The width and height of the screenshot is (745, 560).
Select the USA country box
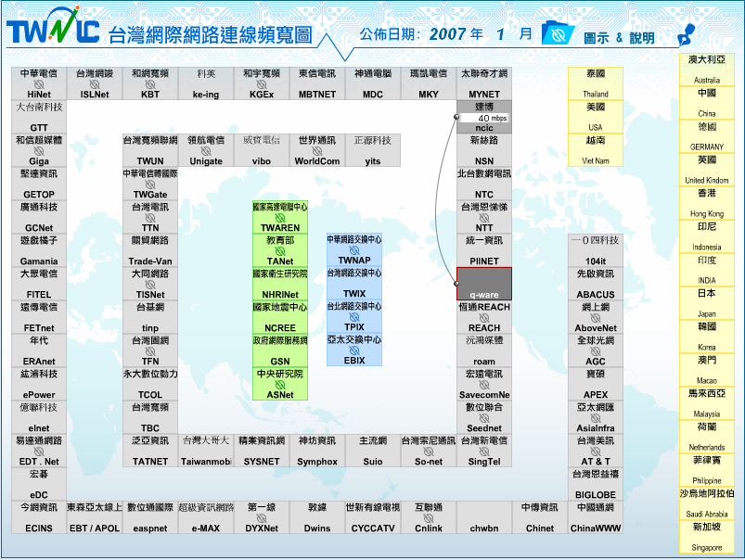[x=596, y=117]
